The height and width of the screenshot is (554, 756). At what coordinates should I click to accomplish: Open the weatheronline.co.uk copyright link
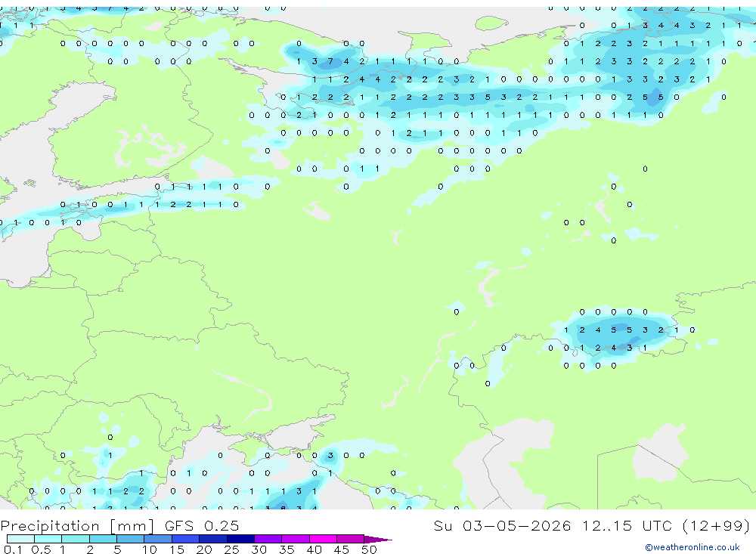[x=692, y=547]
